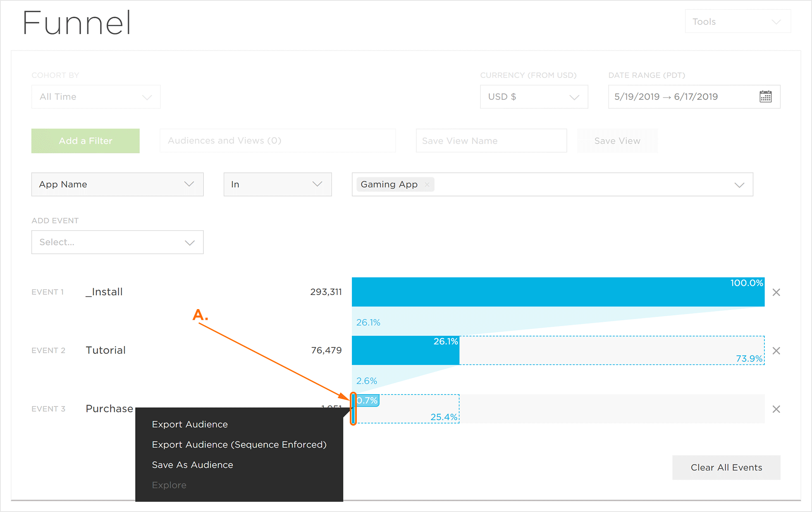Image resolution: width=812 pixels, height=512 pixels.
Task: Expand the filter values dropdown arrow
Action: click(739, 185)
